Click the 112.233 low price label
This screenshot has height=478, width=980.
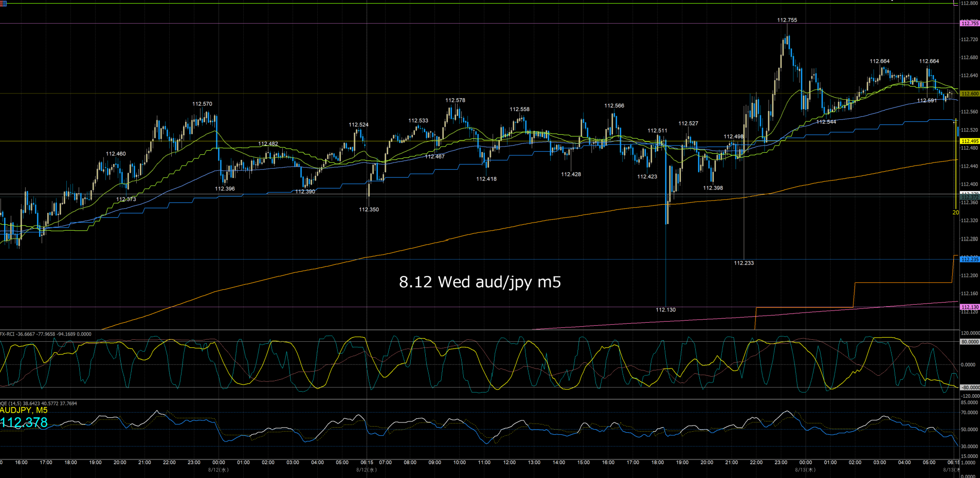click(x=744, y=263)
